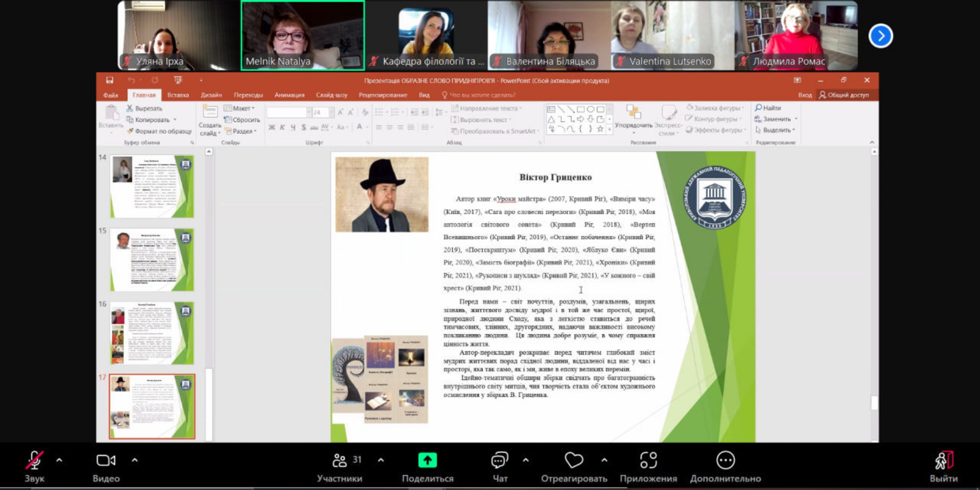
Task: Toggle right text alignment button
Action: click(400, 127)
